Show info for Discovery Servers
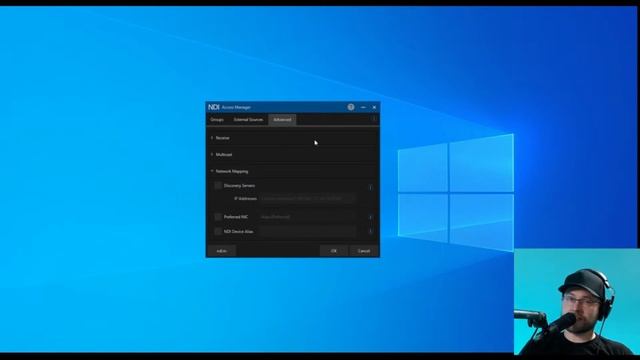Viewport: 640px width, 360px height. (x=371, y=187)
